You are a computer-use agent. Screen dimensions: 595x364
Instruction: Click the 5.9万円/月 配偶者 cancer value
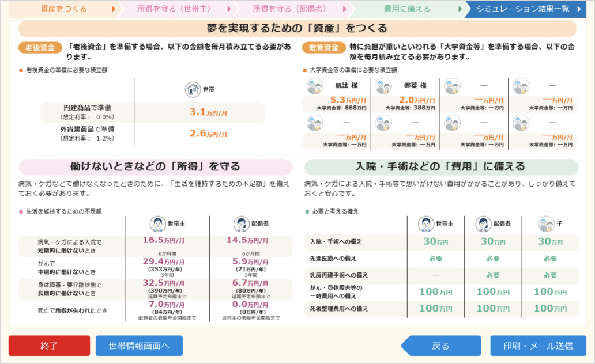(x=250, y=261)
